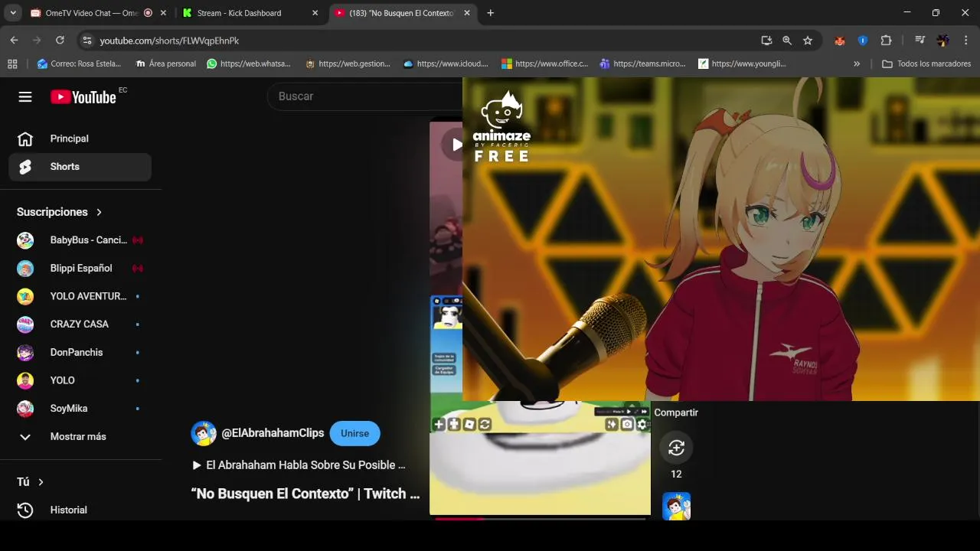Expand Mostrar más subscriptions
The image size is (980, 551).
coord(80,437)
